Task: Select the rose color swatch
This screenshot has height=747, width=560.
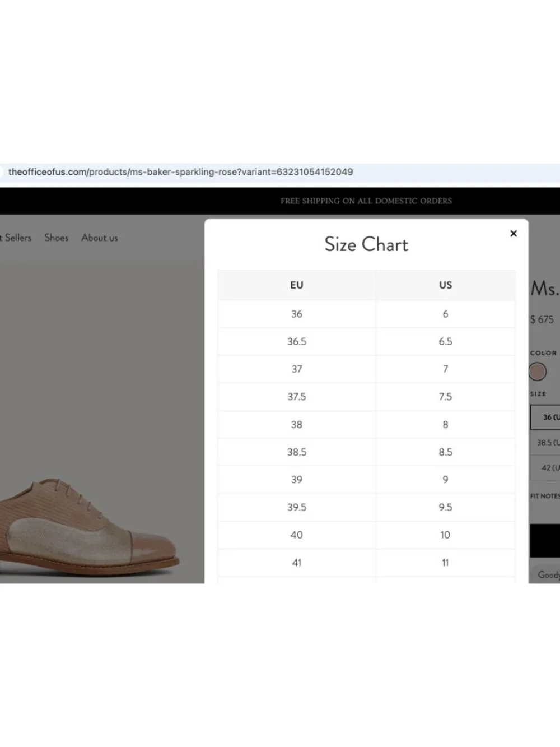Action: pyautogui.click(x=538, y=372)
